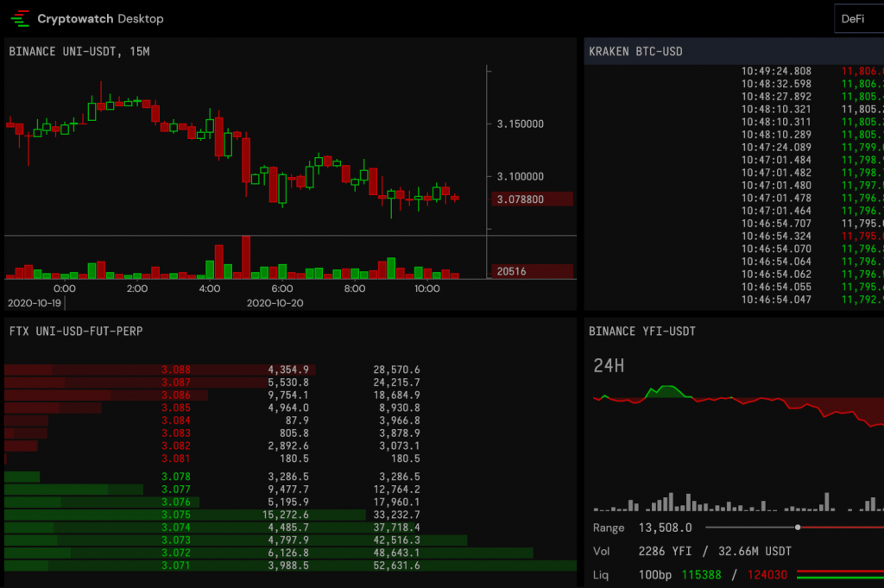Click the Range slider handle

[x=797, y=528]
